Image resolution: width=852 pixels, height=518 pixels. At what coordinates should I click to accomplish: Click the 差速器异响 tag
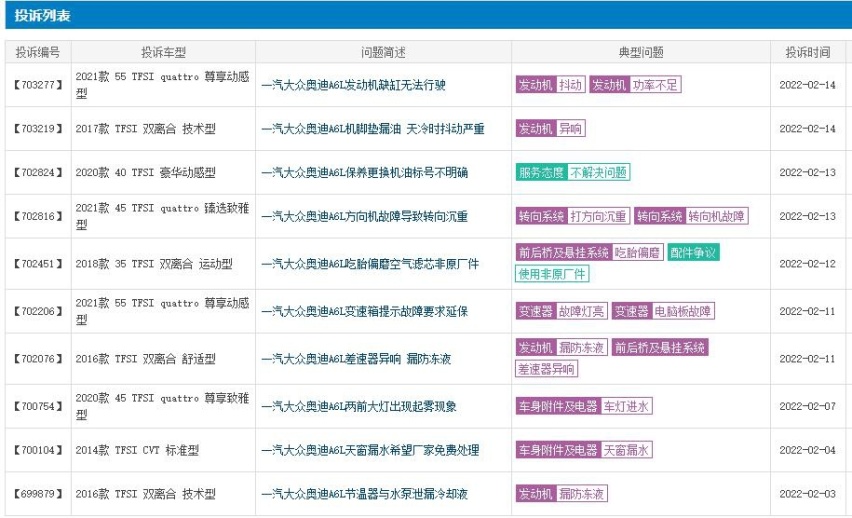[547, 369]
